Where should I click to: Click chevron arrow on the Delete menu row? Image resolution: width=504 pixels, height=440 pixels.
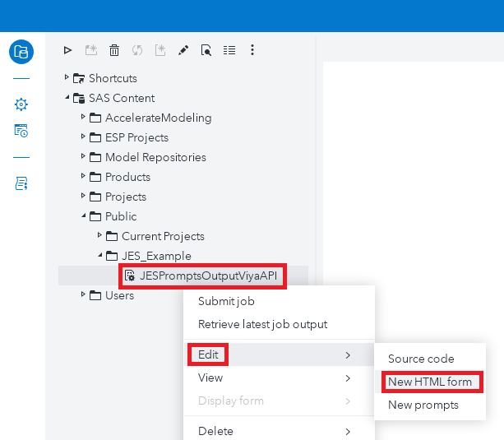348,431
